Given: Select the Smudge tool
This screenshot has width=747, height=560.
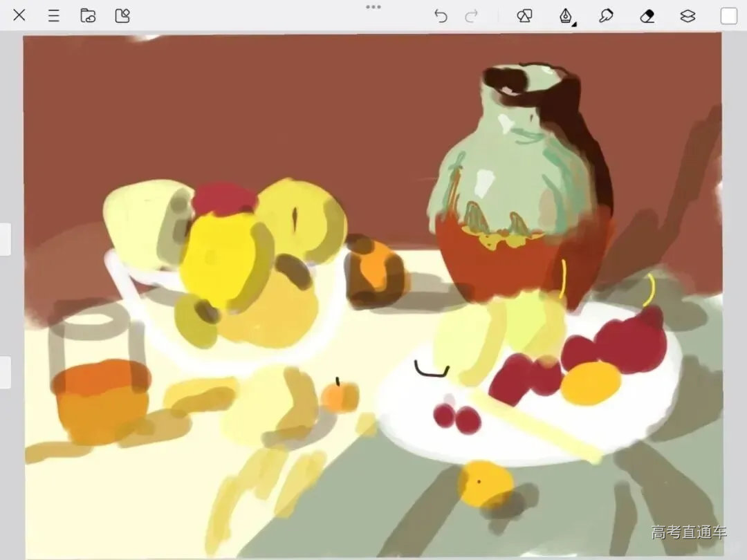Looking at the screenshot, I should click(x=606, y=16).
